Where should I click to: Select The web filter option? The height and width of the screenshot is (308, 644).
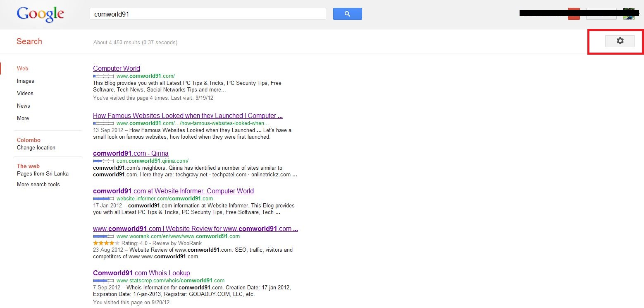tap(28, 166)
